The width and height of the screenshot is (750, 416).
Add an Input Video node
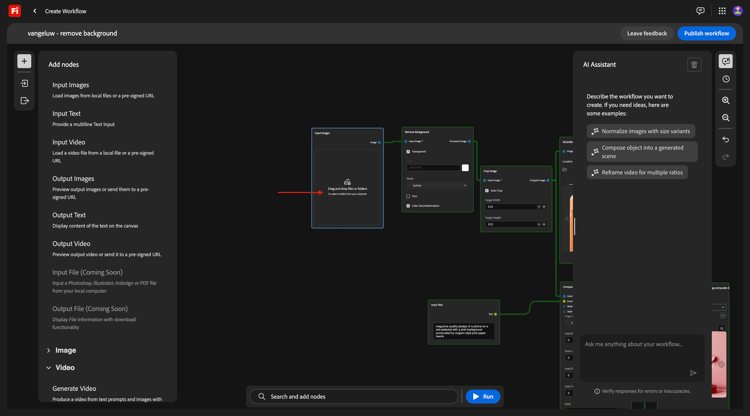(103, 151)
